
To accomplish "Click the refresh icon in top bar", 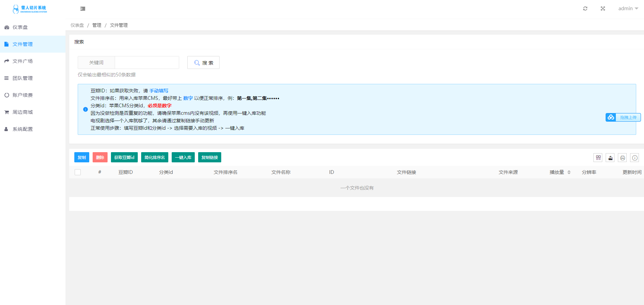I will (585, 8).
